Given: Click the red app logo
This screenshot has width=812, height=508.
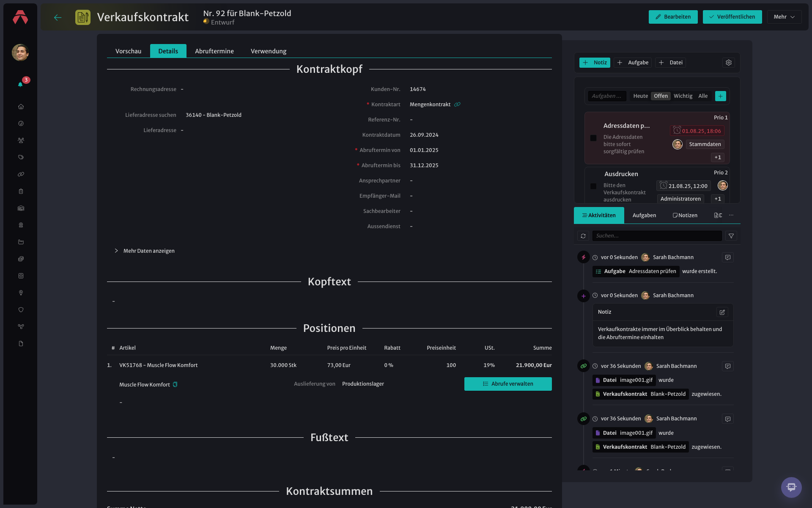Looking at the screenshot, I should [20, 17].
